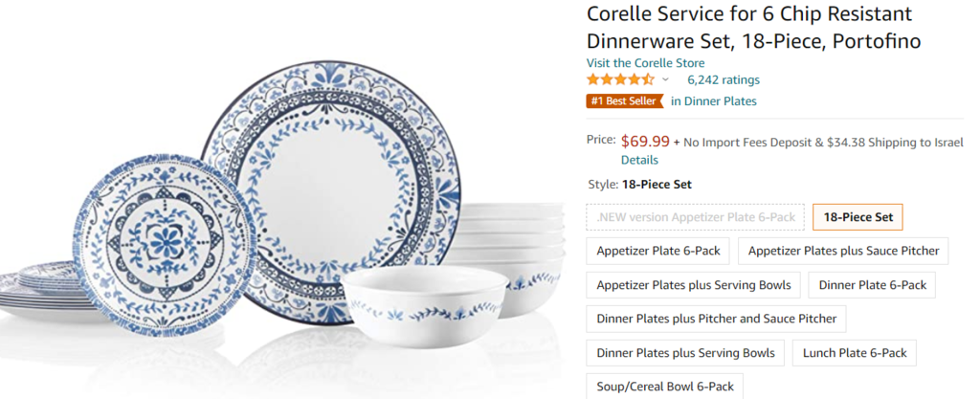This screenshot has width=980, height=399.
Task: Click the star rating icons
Action: (620, 79)
